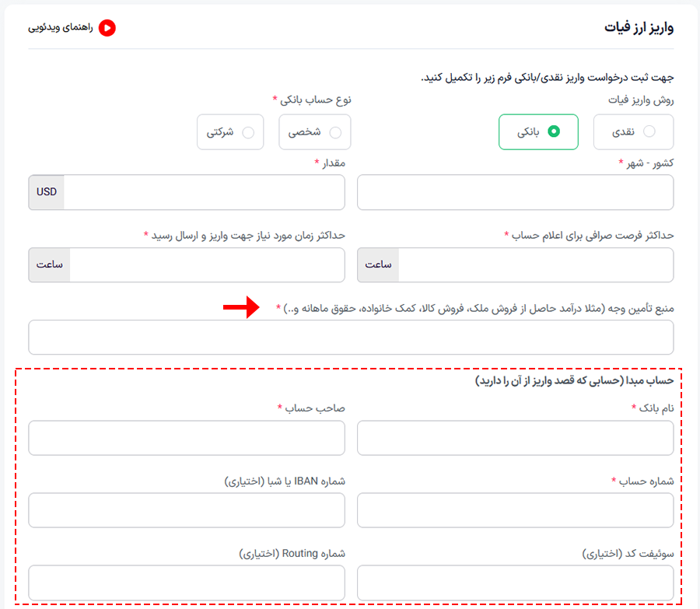
Task: Click the deposit and receipt time hours field
Action: 187,264
